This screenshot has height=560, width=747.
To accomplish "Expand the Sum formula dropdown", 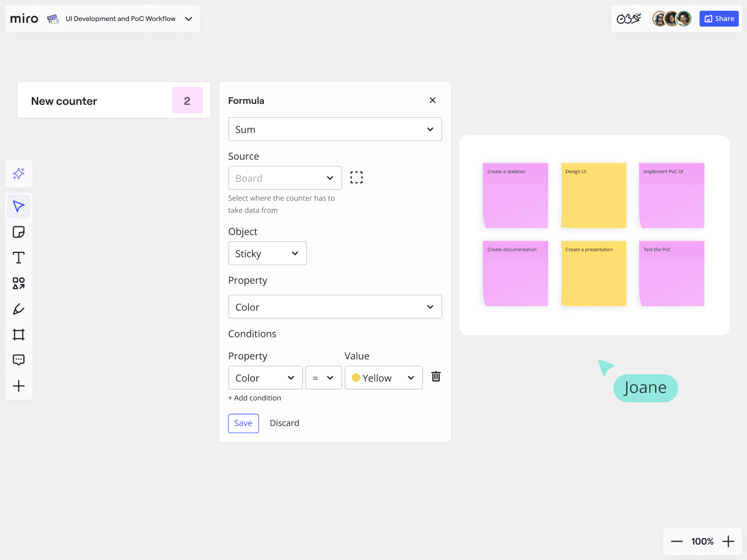I will pos(335,129).
